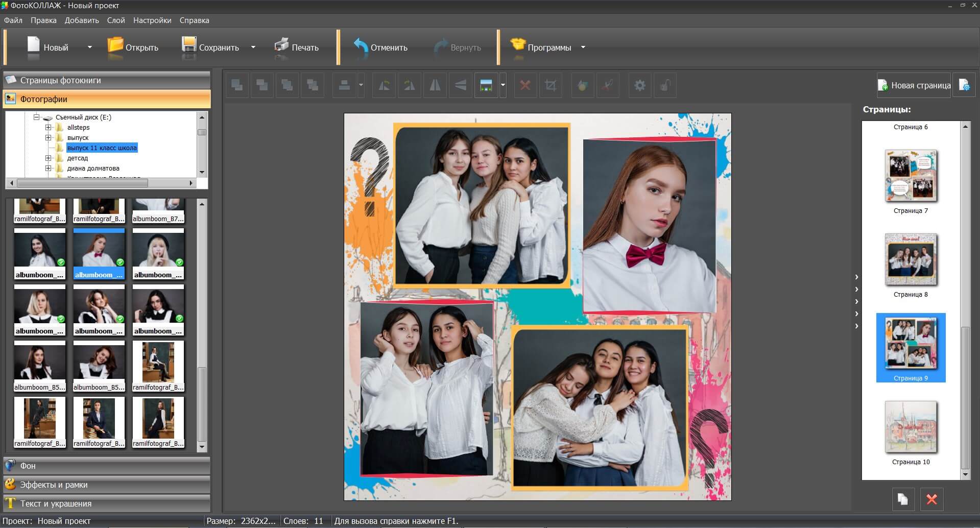Select the redhead portrait photo on canvas
The width and height of the screenshot is (980, 528).
click(650, 226)
